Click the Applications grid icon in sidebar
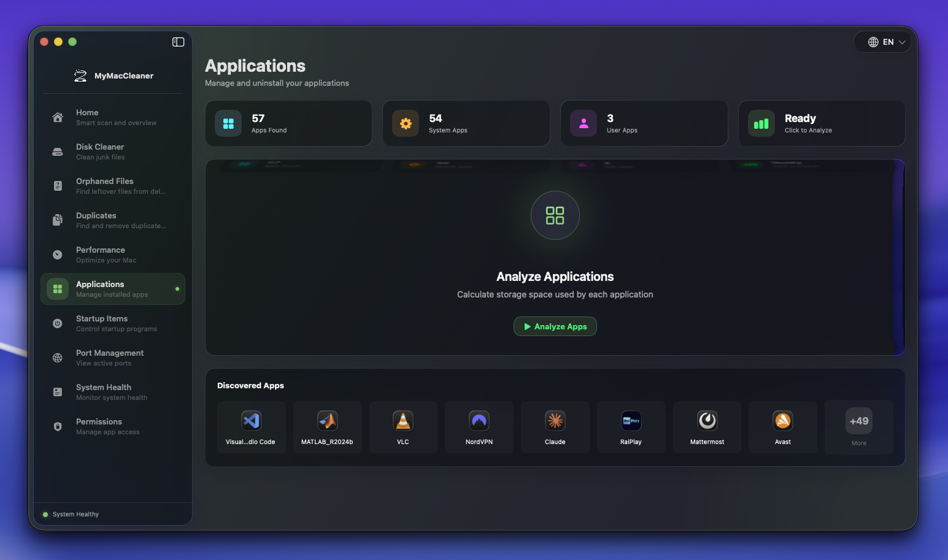 [x=57, y=289]
